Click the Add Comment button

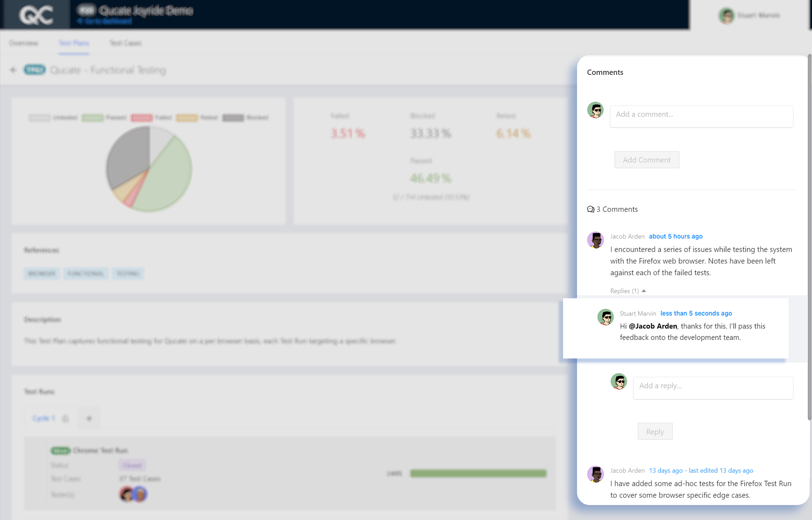click(646, 160)
